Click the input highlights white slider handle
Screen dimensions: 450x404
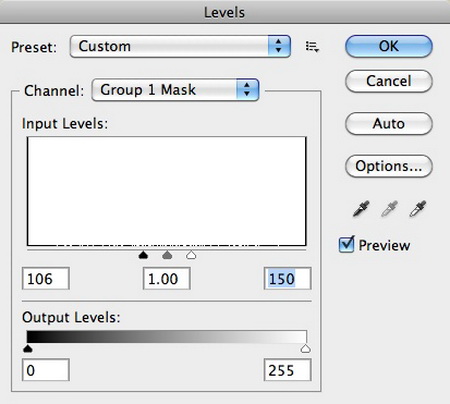191,255
